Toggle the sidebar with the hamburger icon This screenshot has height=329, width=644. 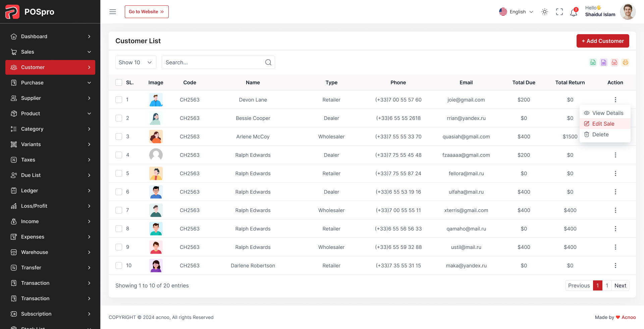point(113,12)
